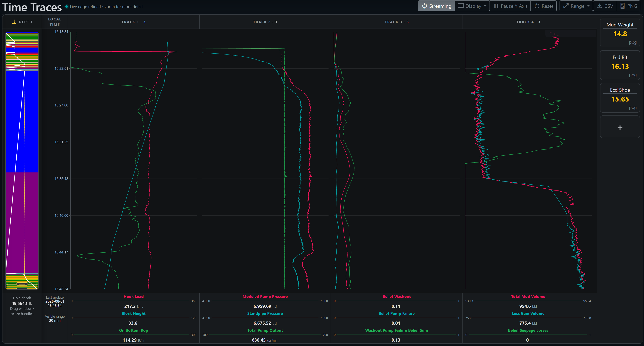Click the Standpipe Pressure value 6,675.52 psi
644x346 pixels.
pyautogui.click(x=265, y=323)
